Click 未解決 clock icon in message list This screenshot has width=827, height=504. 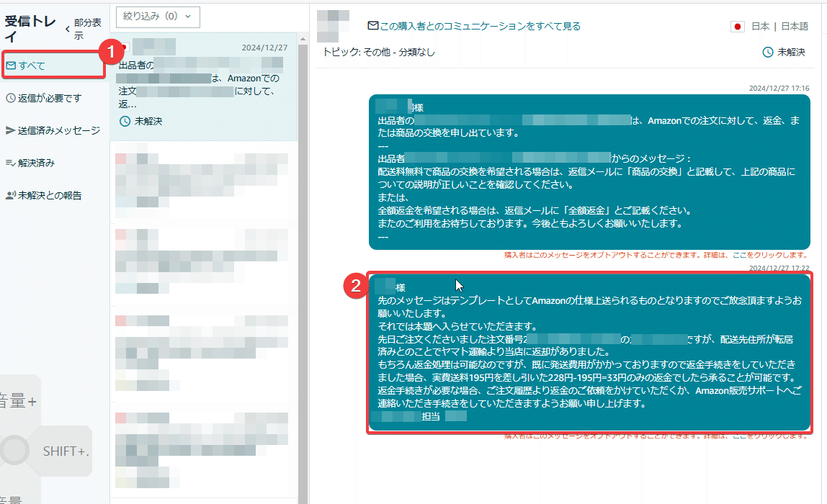(x=125, y=121)
